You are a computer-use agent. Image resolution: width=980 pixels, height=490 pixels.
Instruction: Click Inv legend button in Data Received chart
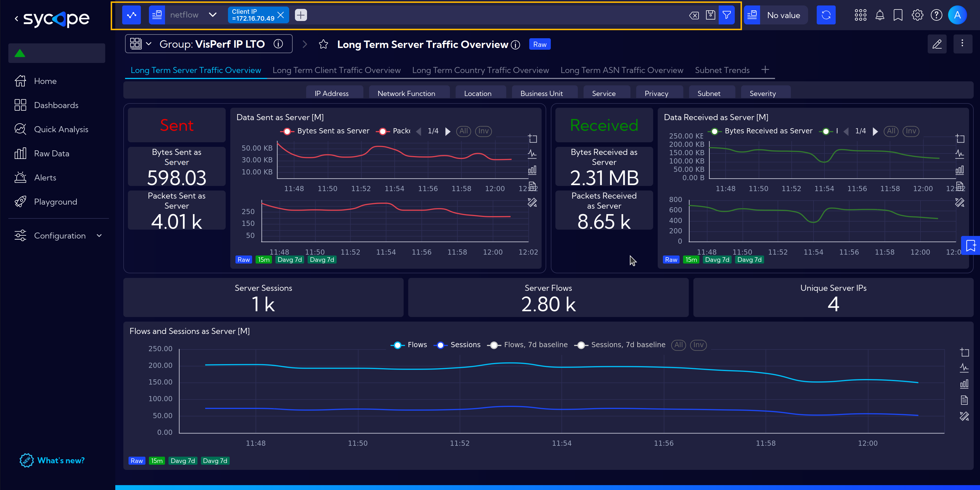[x=911, y=131]
